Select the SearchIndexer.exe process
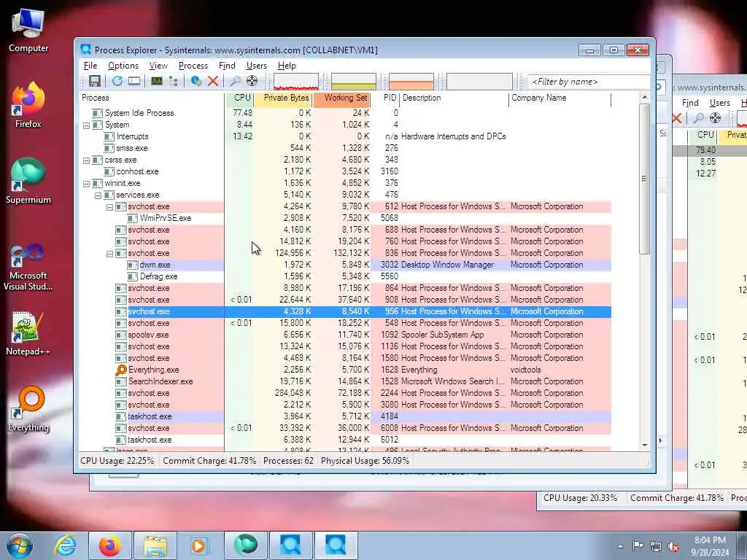Screen dimensions: 747x560 pos(345,381)
